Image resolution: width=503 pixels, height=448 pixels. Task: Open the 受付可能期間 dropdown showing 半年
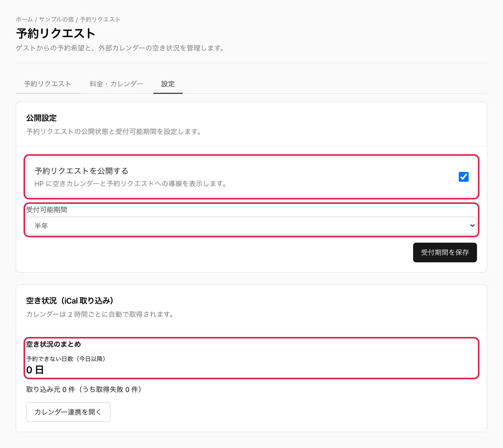[x=251, y=226]
